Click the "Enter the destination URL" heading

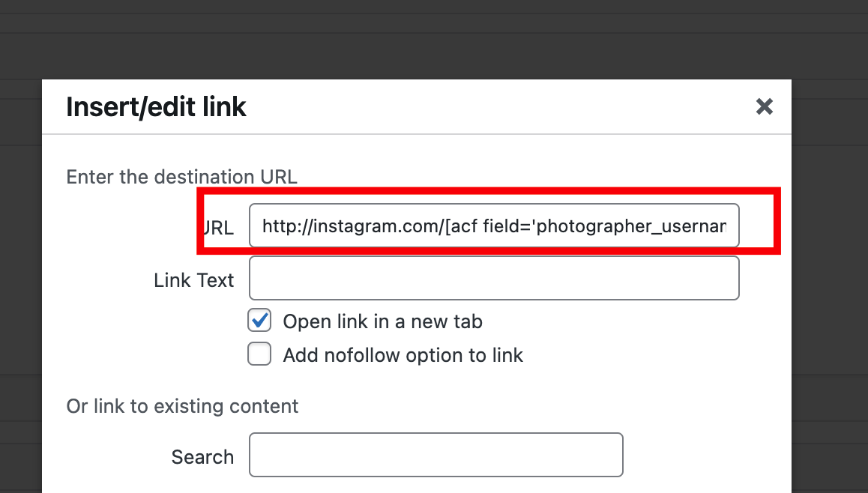tap(181, 178)
